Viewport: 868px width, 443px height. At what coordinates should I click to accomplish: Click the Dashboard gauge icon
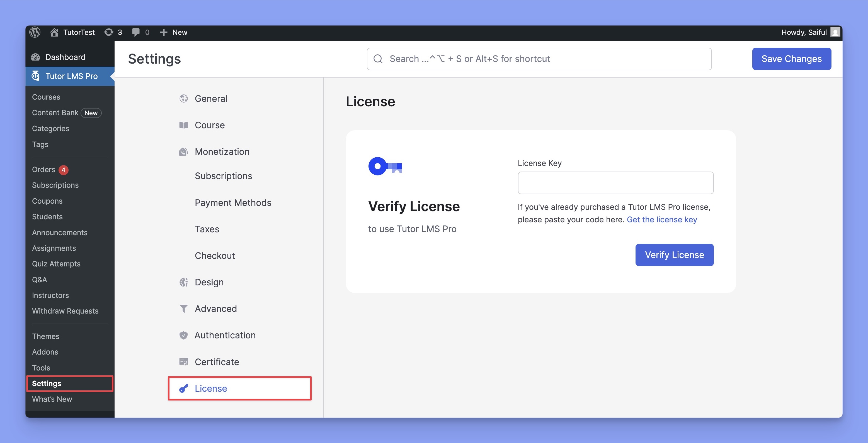coord(35,57)
